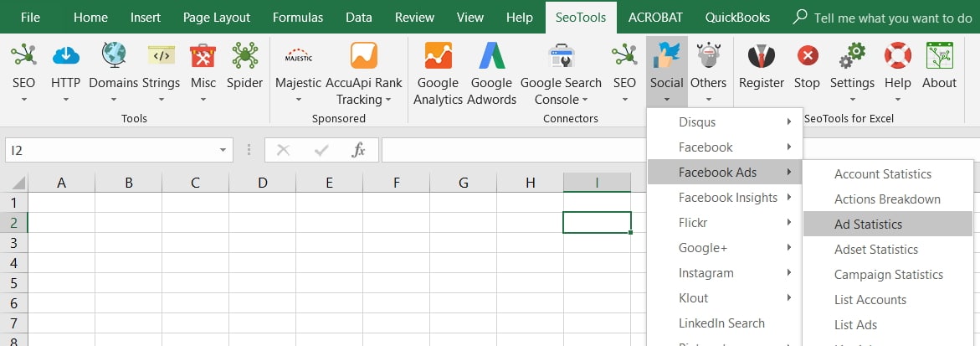Click the Tell me search magnifier icon
The image size is (980, 346).
(799, 17)
